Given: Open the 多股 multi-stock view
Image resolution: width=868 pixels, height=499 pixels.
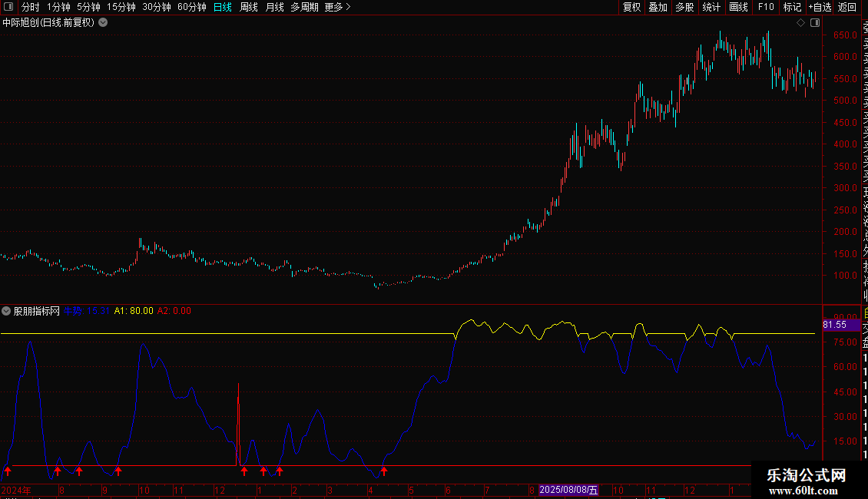Looking at the screenshot, I should click(684, 7).
